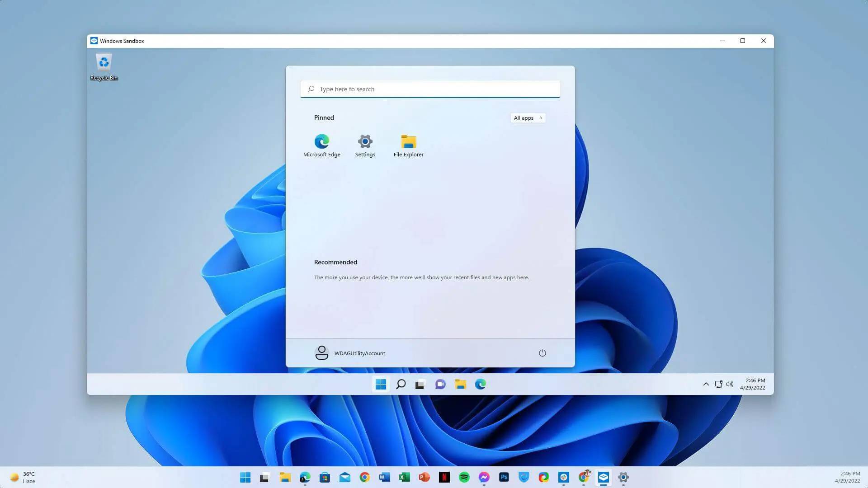Open File Explorer from the sandbox taskbar
Viewport: 868px width, 488px height.
click(460, 384)
